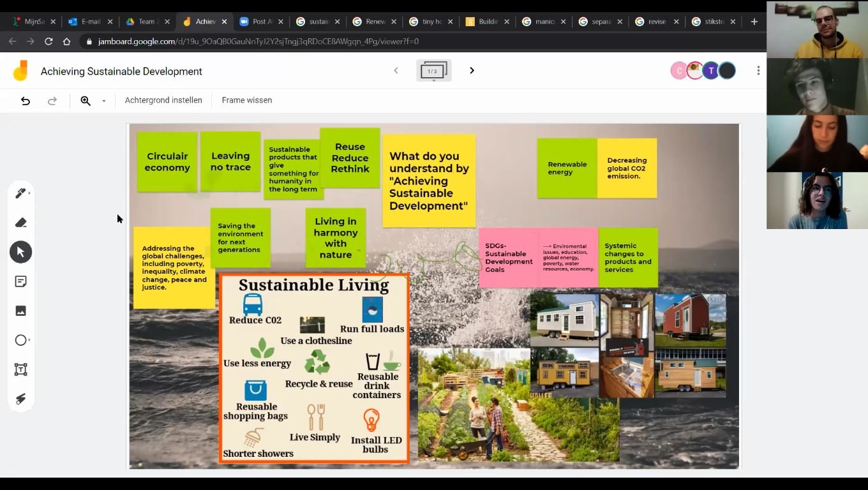Select the yellow Achieving Sustainable Development note
This screenshot has width=868, height=490.
coord(429,181)
